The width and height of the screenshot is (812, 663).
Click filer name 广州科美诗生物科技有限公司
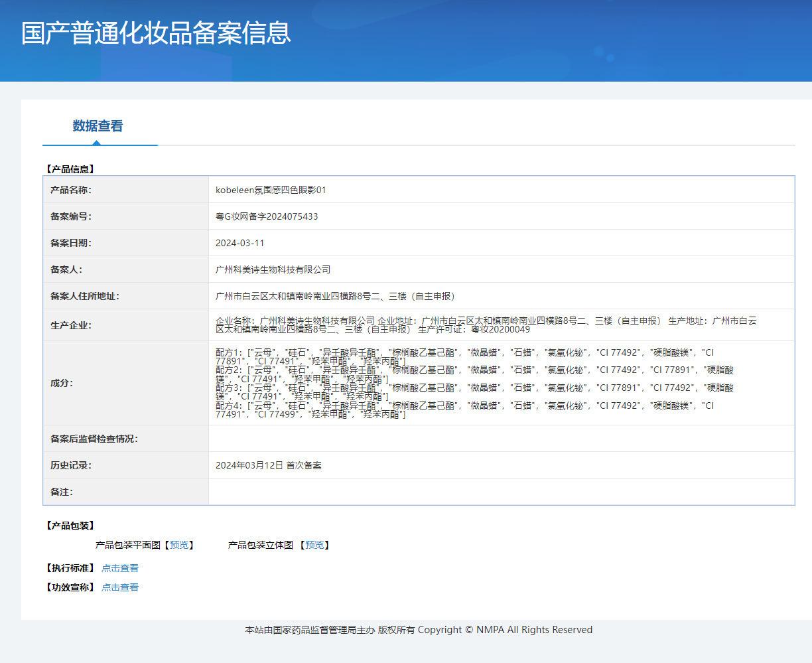pyautogui.click(x=273, y=269)
